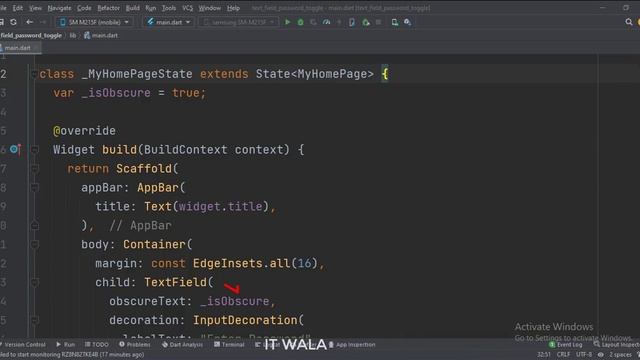Click the main.dart breadcrumb

pyautogui.click(x=101, y=36)
